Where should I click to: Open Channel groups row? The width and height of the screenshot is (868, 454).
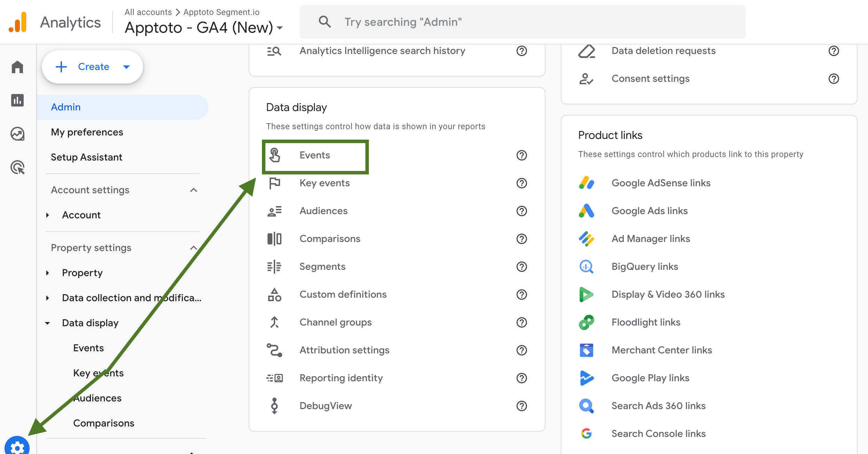(x=335, y=322)
